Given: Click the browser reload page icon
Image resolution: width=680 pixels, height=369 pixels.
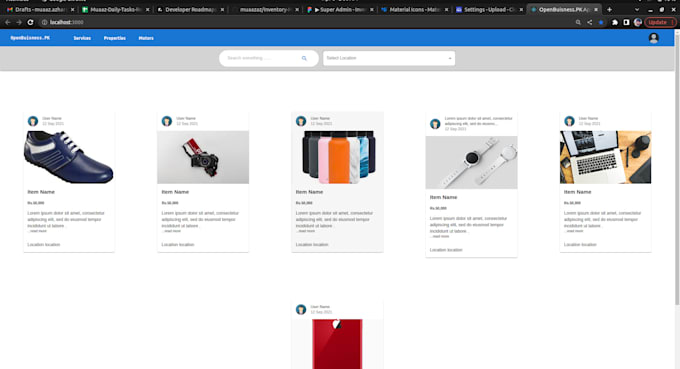Looking at the screenshot, I should click(30, 22).
